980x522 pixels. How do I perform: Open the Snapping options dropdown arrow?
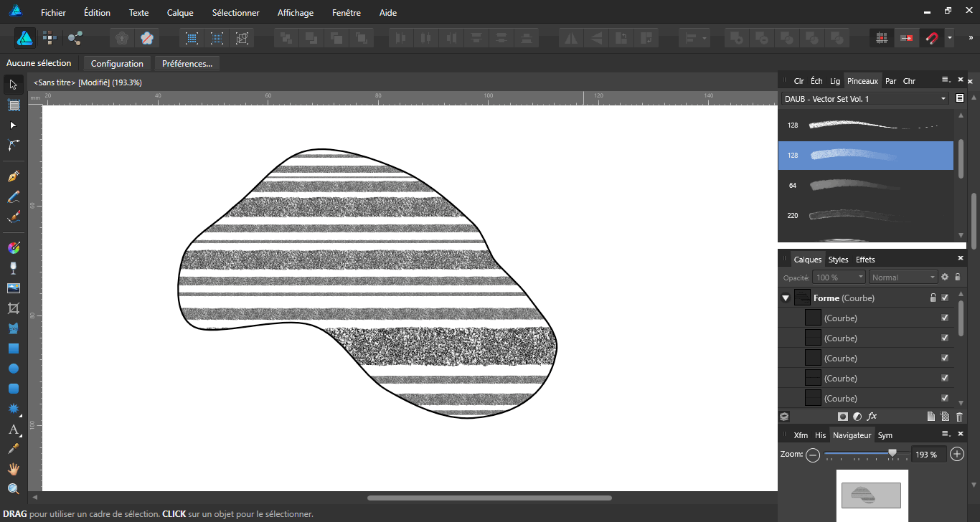click(x=950, y=38)
